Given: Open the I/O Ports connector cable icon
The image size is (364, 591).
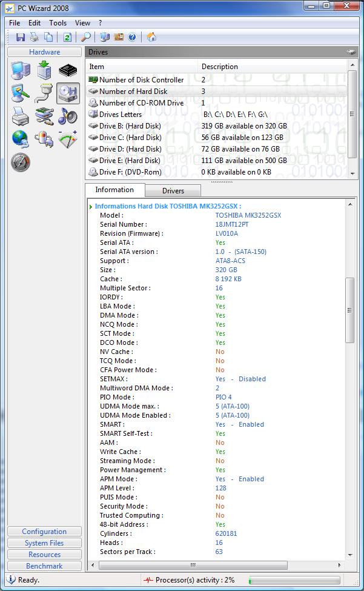Looking at the screenshot, I should (44, 93).
